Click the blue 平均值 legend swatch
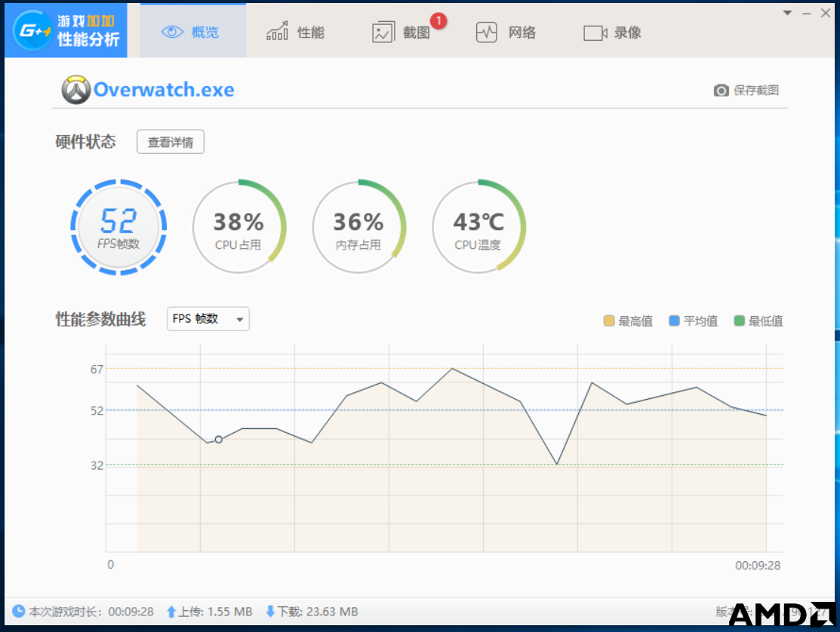The height and width of the screenshot is (632, 840). pyautogui.click(x=674, y=321)
